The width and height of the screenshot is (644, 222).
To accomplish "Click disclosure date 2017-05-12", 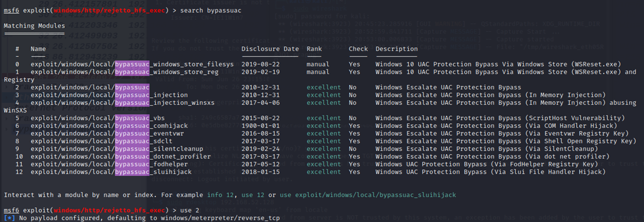I will (261, 164).
